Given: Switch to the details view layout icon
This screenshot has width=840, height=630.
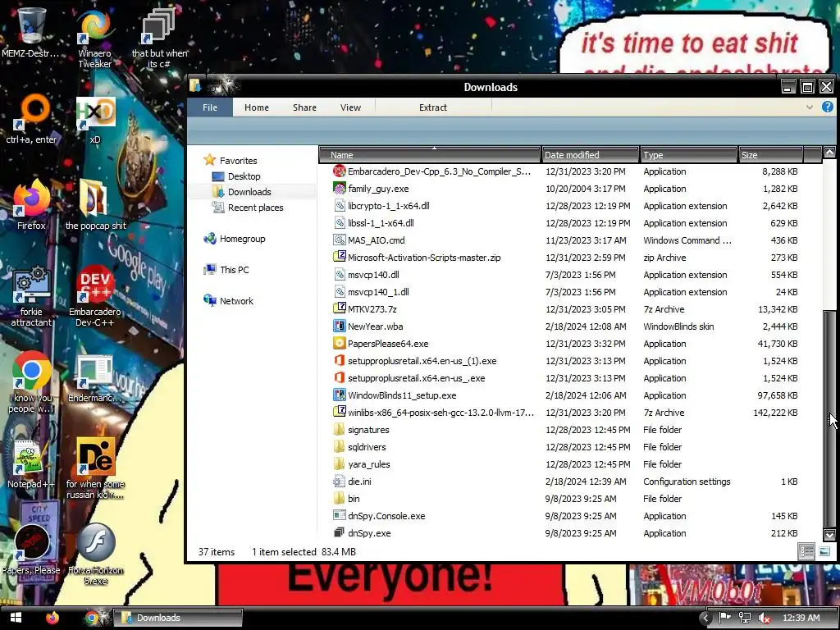Looking at the screenshot, I should click(806, 551).
